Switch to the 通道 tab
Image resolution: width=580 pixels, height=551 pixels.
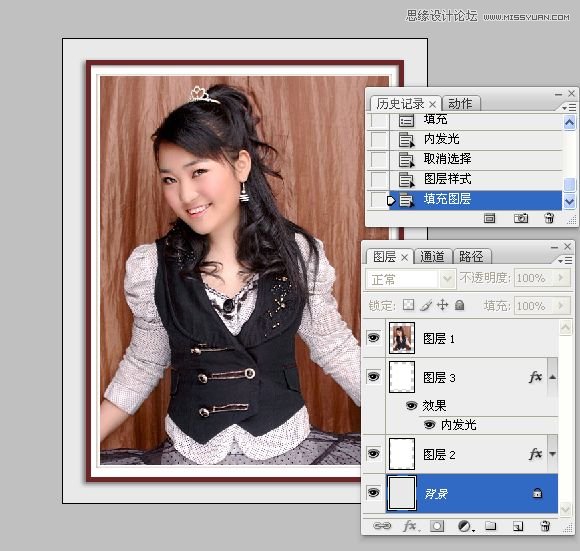pos(432,256)
